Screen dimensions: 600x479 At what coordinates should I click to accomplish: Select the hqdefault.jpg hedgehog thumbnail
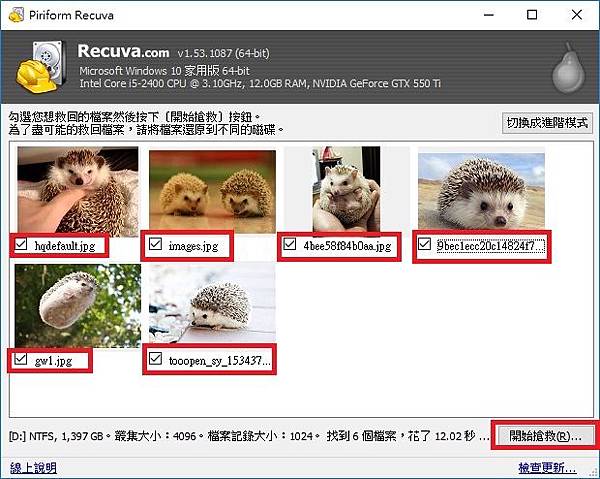78,190
